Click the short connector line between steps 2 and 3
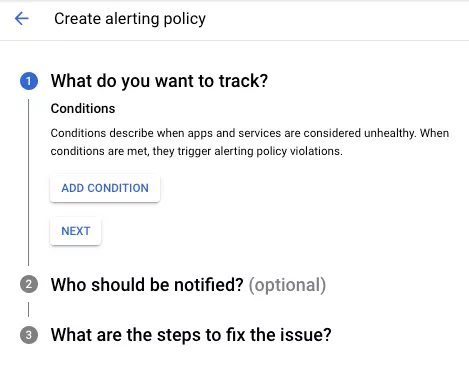 pyautogui.click(x=29, y=309)
